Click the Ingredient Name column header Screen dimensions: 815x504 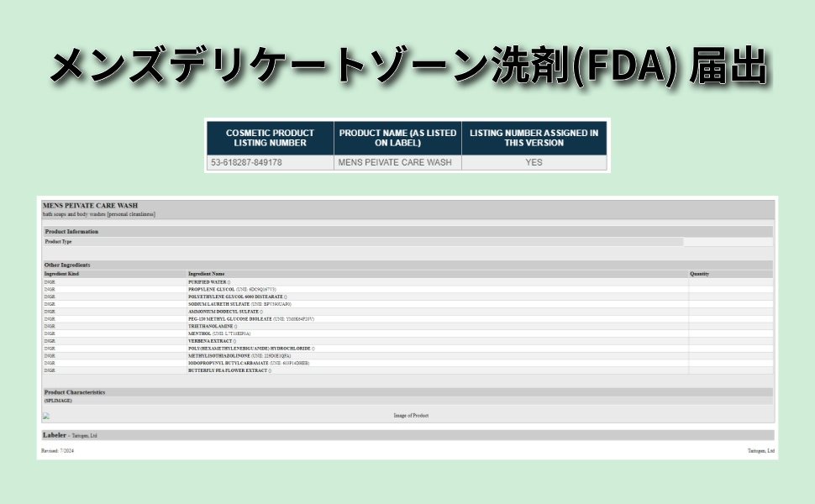(207, 274)
